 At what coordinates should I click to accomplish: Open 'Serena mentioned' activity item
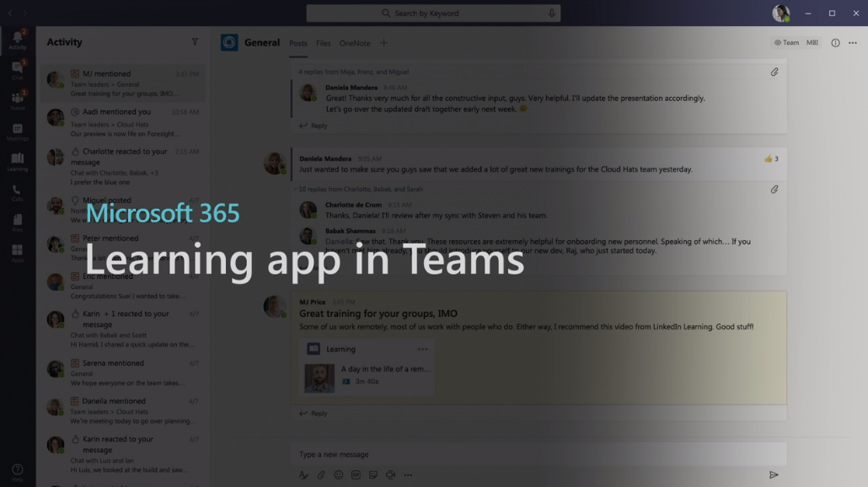pyautogui.click(x=122, y=372)
